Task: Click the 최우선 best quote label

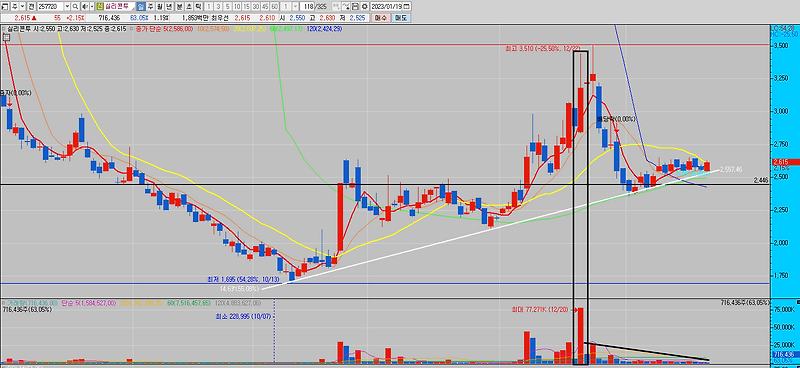Action: pos(220,18)
